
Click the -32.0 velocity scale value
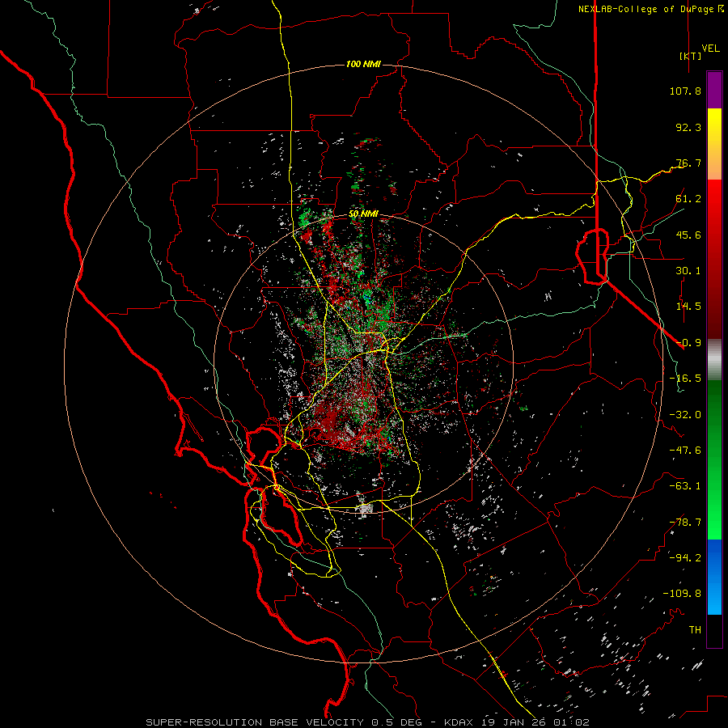685,415
